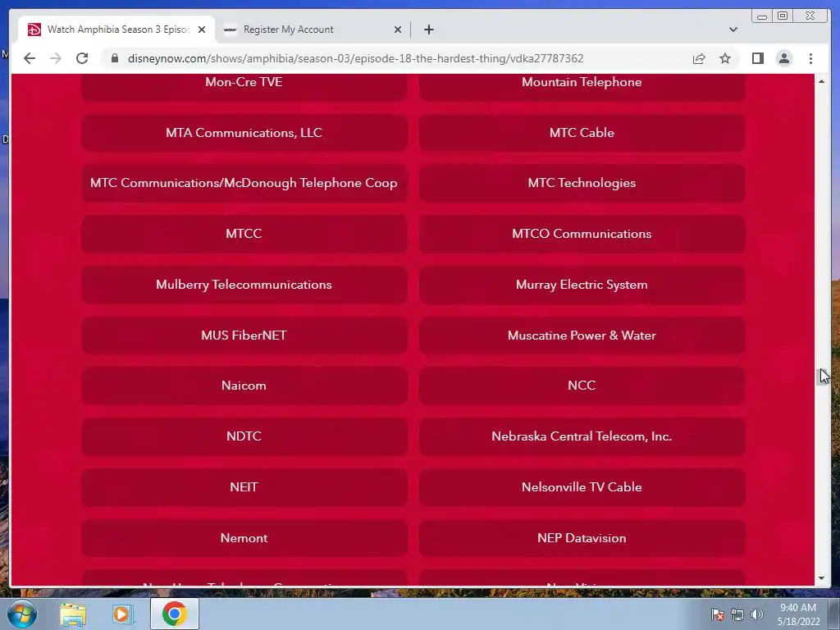The height and width of the screenshot is (630, 840).
Task: Close the Watch Amphibia tab
Action: (x=202, y=30)
